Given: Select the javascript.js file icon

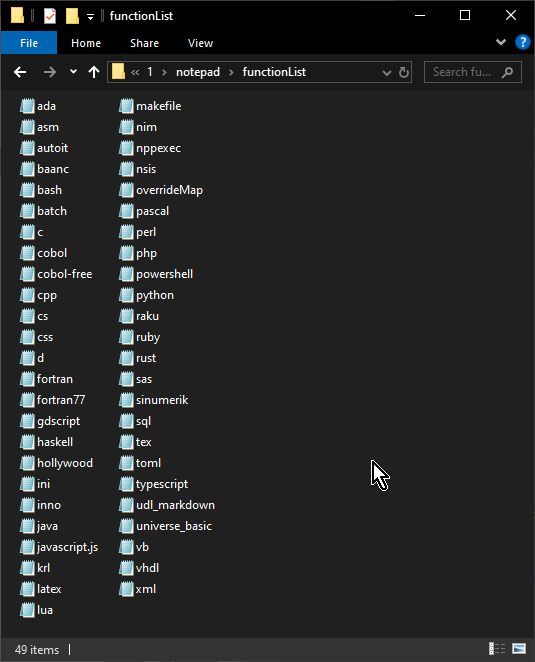Looking at the screenshot, I should click(x=27, y=547).
